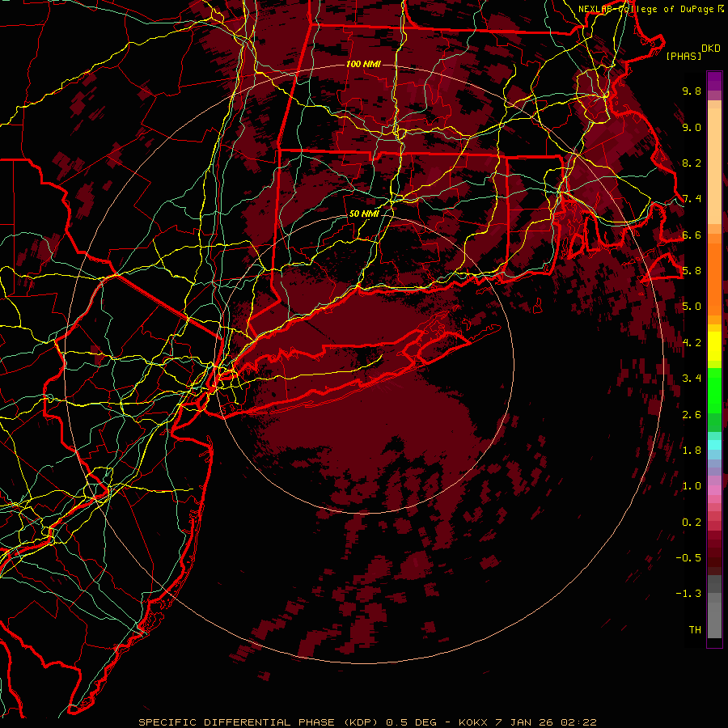Click the "TH" label on color scale

(695, 630)
